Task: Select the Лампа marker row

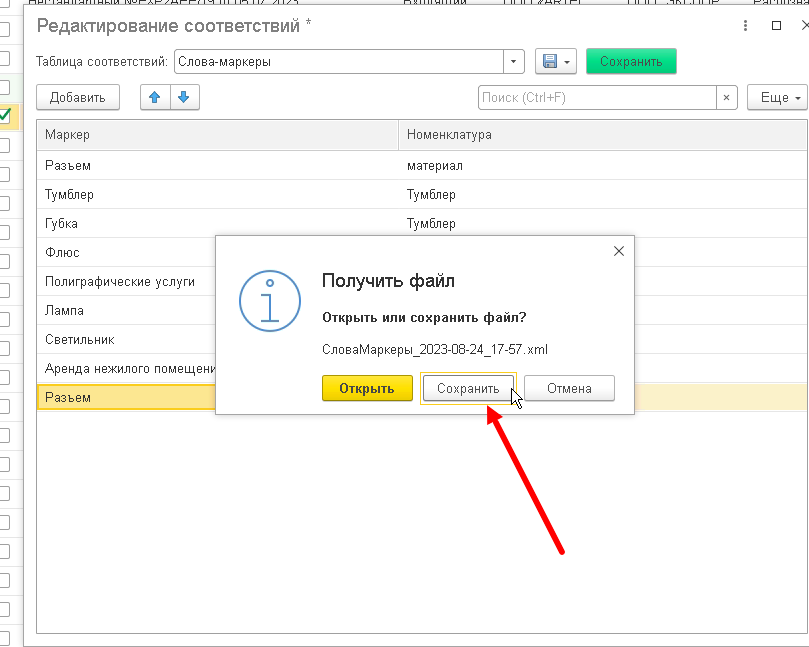Action: [126, 310]
